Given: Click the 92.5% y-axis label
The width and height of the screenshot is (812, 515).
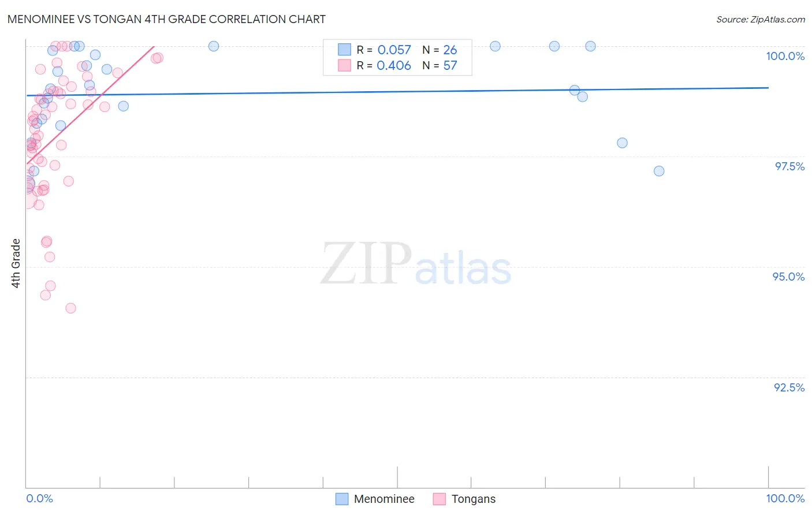Looking at the screenshot, I should [x=789, y=387].
